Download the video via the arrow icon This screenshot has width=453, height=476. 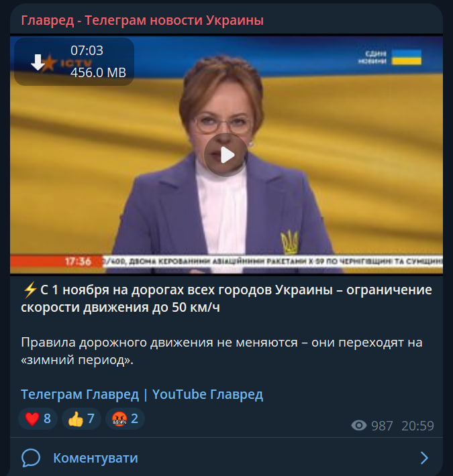pyautogui.click(x=38, y=62)
